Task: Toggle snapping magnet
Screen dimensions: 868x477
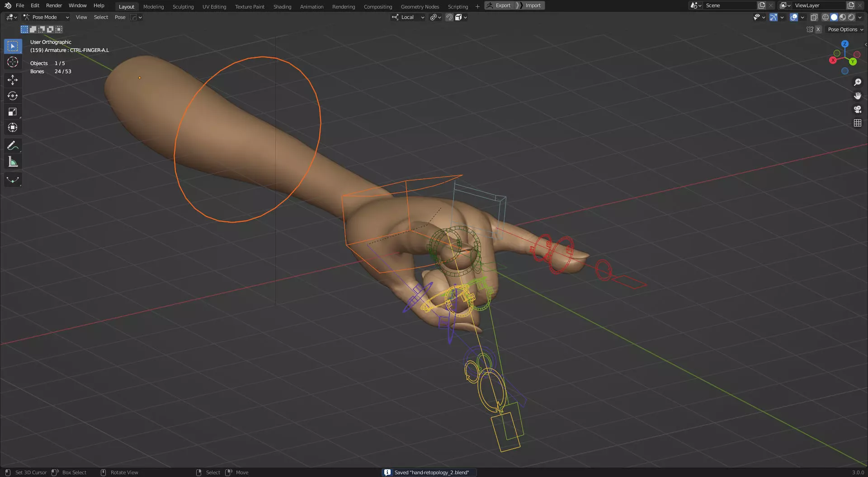Action: [x=449, y=17]
